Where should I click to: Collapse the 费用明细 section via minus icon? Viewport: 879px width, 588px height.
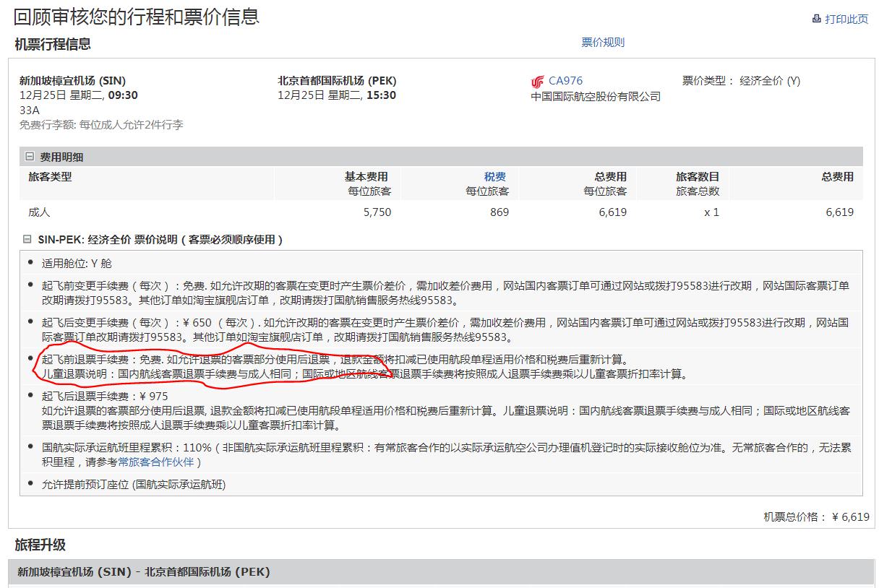[x=30, y=157]
